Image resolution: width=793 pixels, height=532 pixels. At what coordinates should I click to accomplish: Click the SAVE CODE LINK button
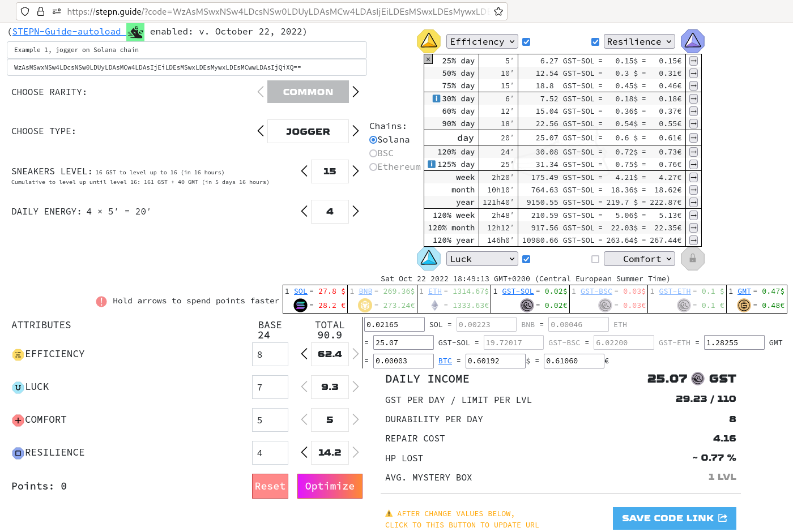coord(674,518)
